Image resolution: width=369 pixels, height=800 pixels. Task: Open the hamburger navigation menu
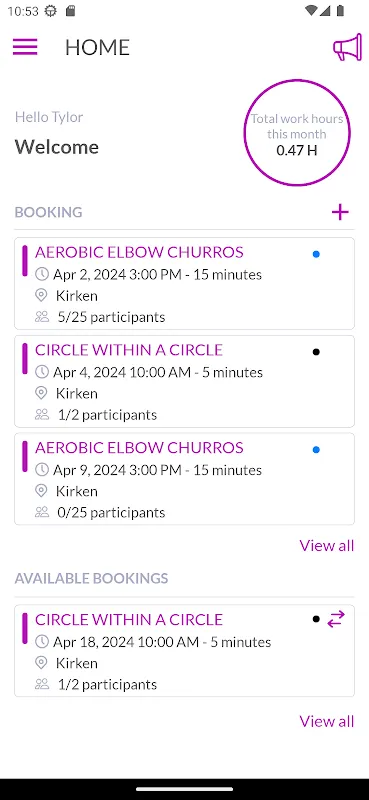point(25,47)
